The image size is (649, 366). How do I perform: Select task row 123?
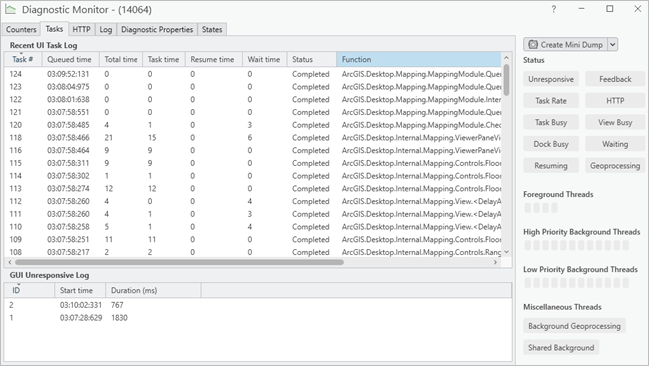pos(253,87)
